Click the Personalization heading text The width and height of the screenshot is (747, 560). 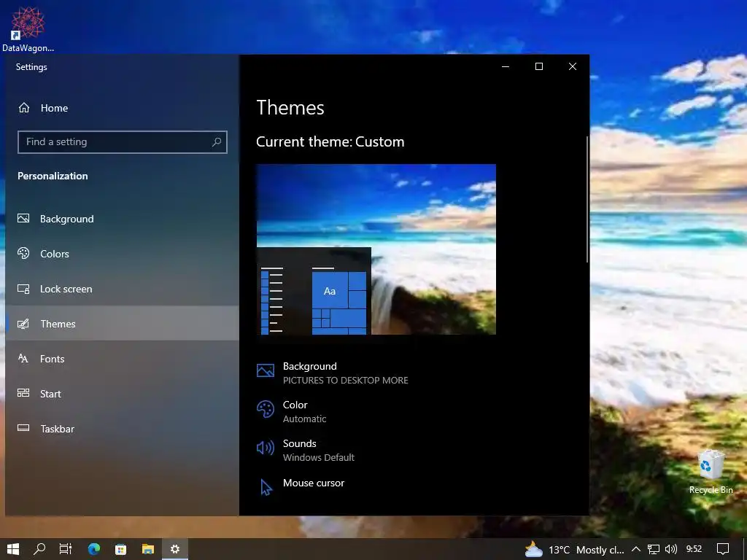coord(53,176)
